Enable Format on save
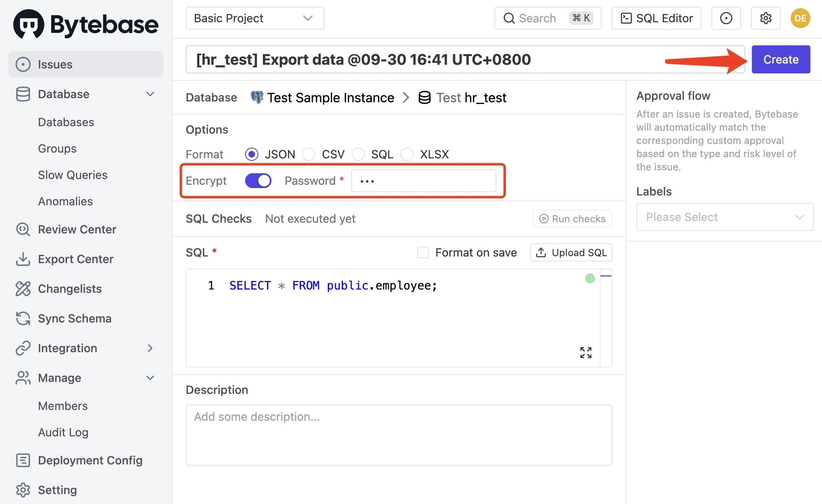The width and height of the screenshot is (822, 504). pos(423,252)
